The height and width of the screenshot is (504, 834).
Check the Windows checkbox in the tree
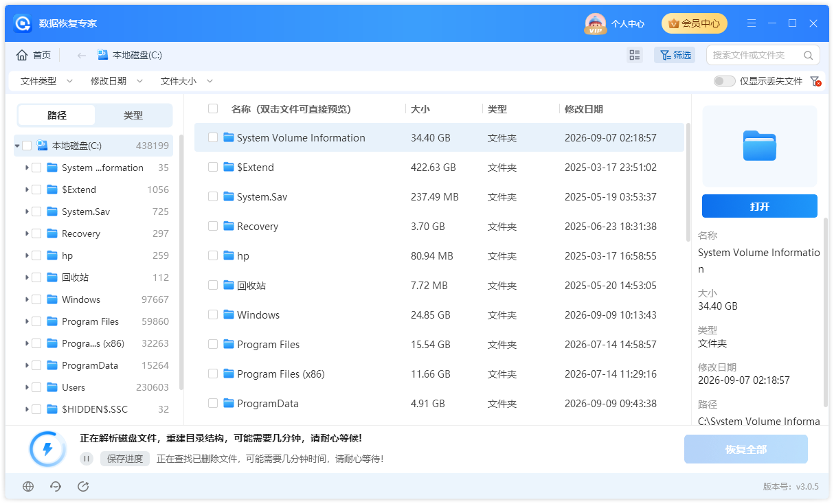(x=36, y=299)
